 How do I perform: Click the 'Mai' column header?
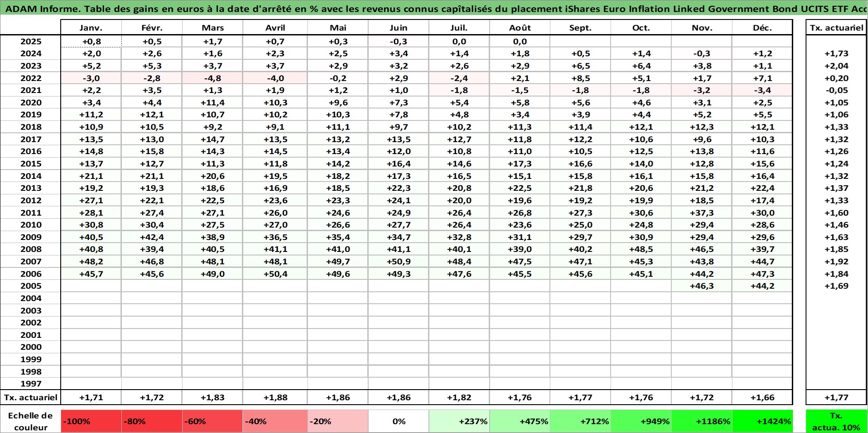[x=338, y=27]
